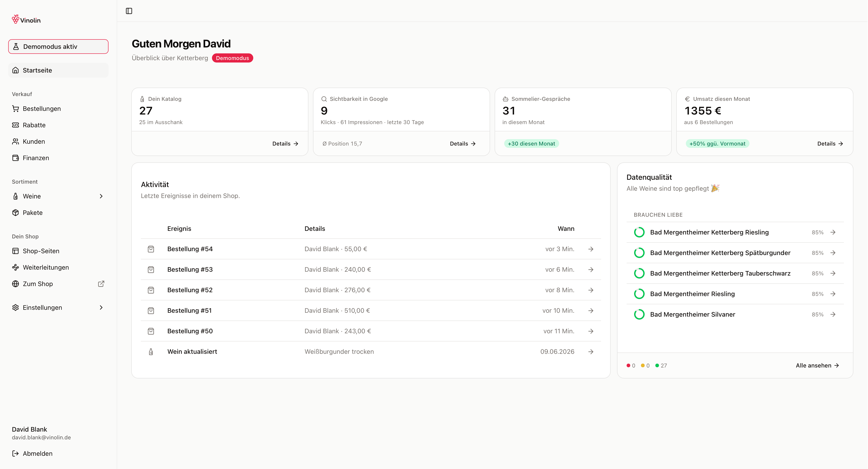This screenshot has height=469, width=868.
Task: Click progress ring of Ketterberg Tauberschwarz
Action: 639,274
